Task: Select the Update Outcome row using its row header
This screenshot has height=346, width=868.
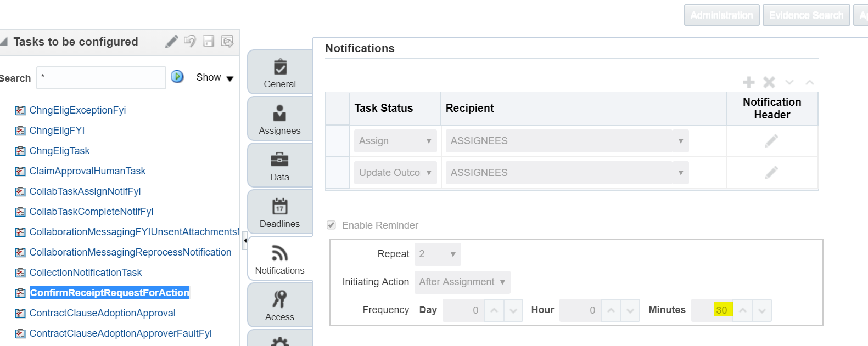Action: coord(338,173)
